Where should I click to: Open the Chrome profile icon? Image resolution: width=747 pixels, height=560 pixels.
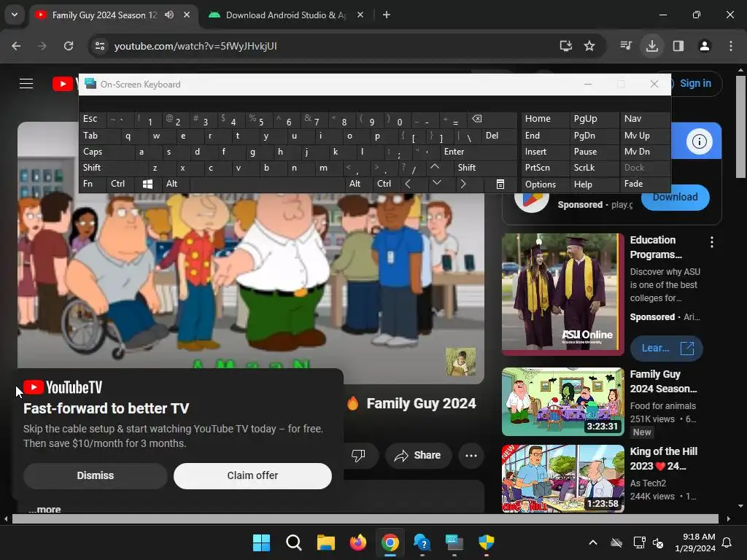pos(705,46)
